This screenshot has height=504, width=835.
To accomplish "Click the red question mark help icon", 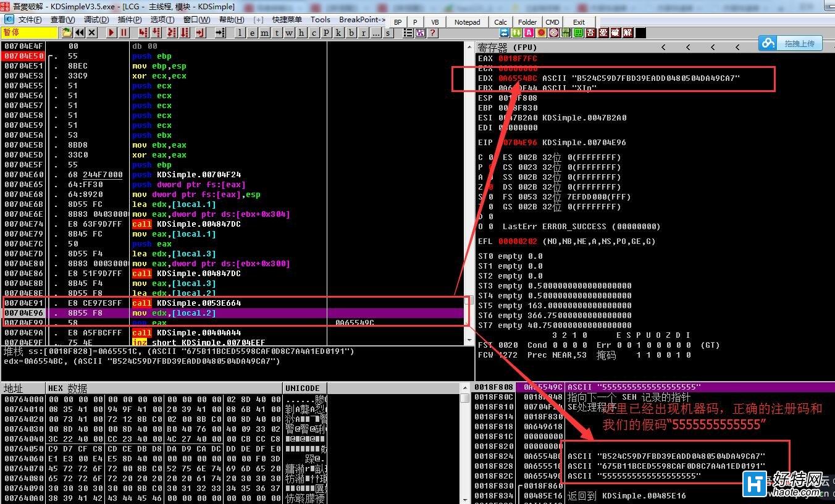I will [x=433, y=33].
